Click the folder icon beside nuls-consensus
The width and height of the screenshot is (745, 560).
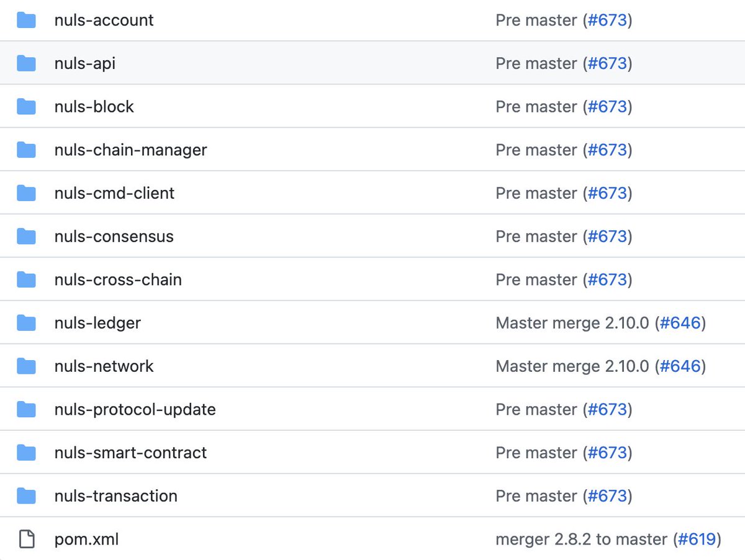point(26,237)
